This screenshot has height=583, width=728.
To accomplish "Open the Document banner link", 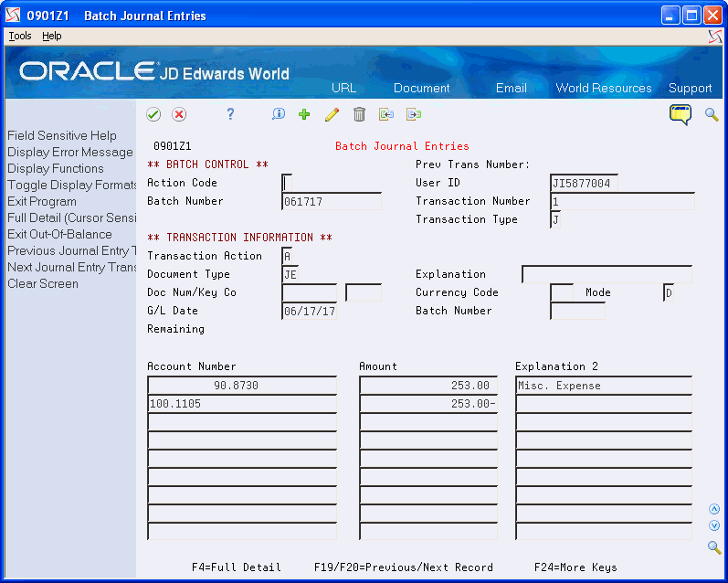I will [x=422, y=89].
